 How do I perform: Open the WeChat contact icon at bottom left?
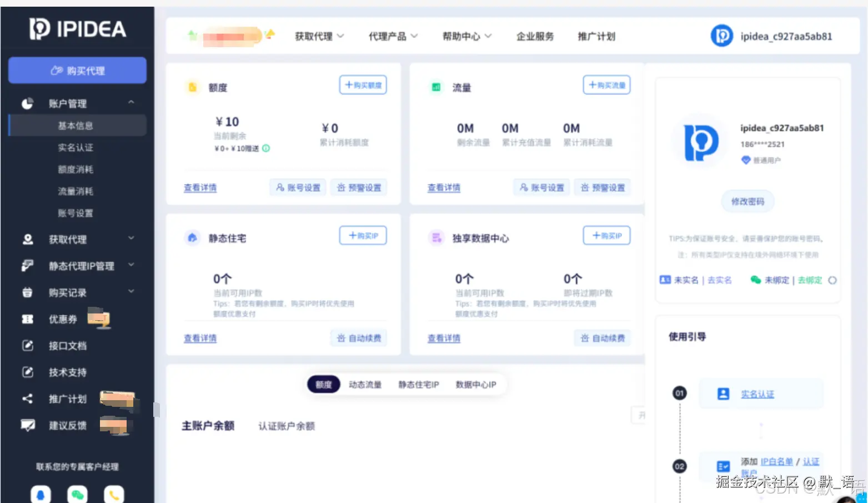pos(77,494)
